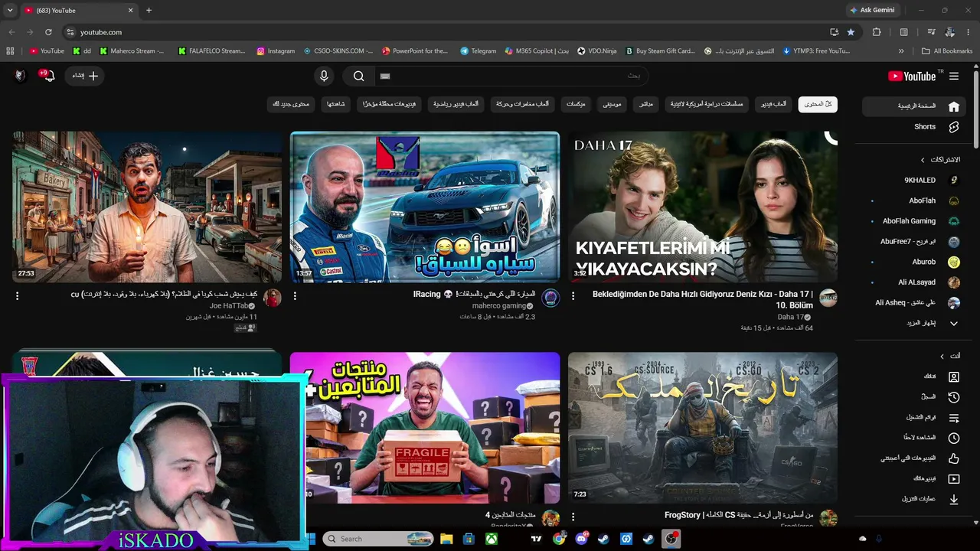Expand the You (أنت) section header

point(950,356)
